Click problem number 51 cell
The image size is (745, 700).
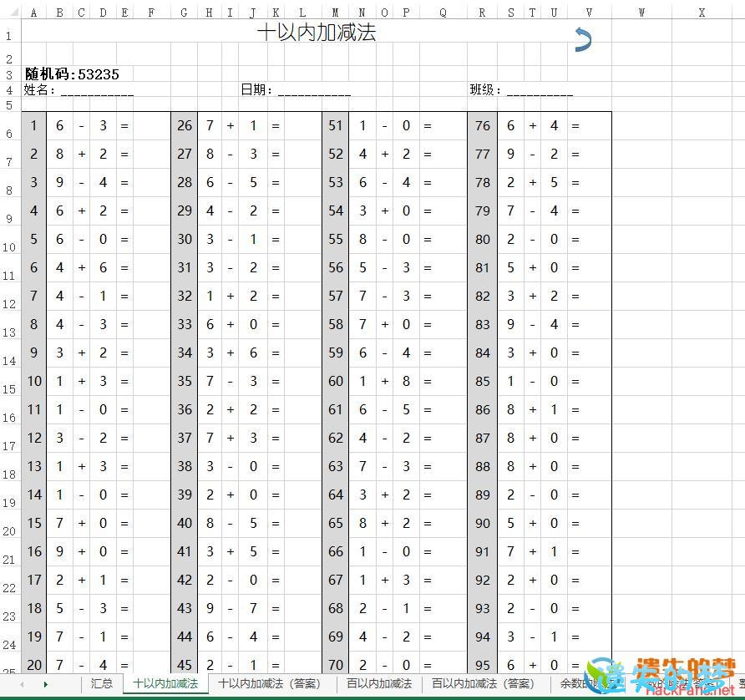(336, 126)
